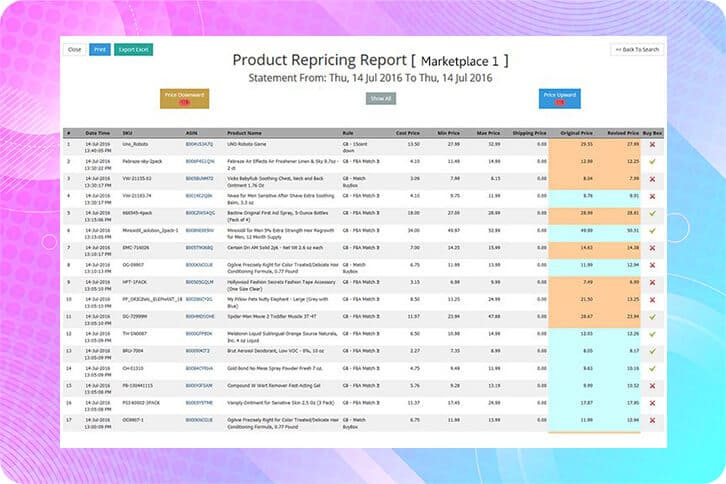Screen dimensions: 726x484
Task: Open the ASIN link in the Bactine row
Action: pyautogui.click(x=200, y=213)
